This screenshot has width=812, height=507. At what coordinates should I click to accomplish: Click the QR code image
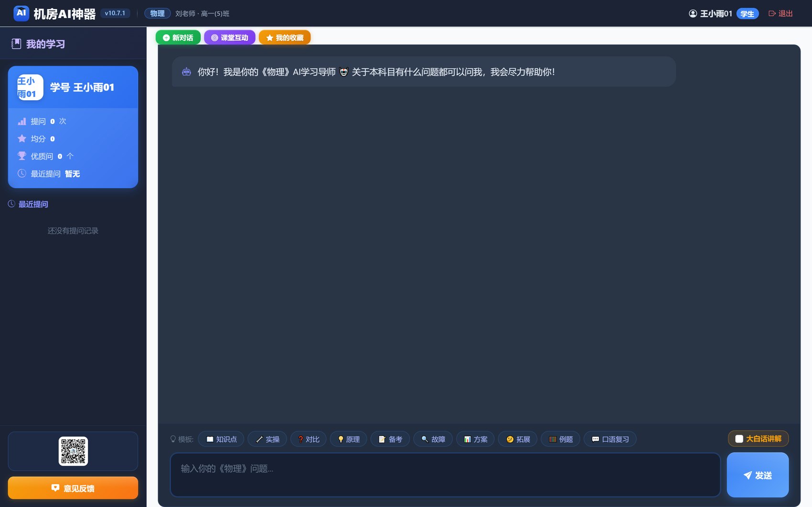point(73,451)
